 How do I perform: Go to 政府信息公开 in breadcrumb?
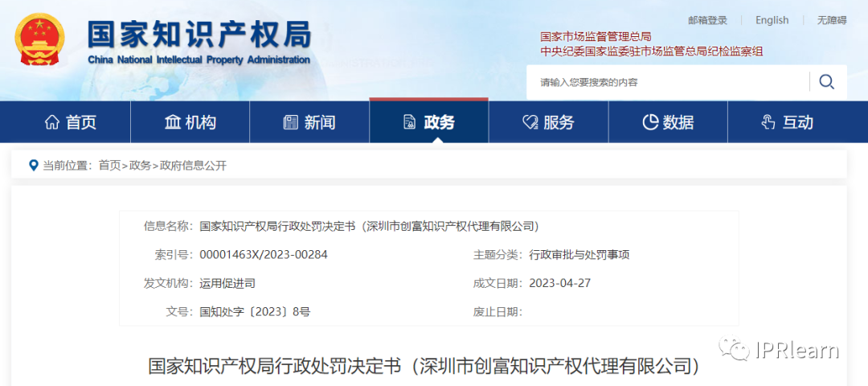point(193,165)
